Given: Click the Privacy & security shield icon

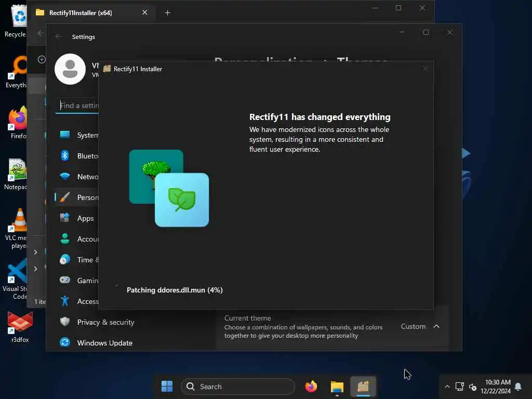Looking at the screenshot, I should [x=65, y=322].
